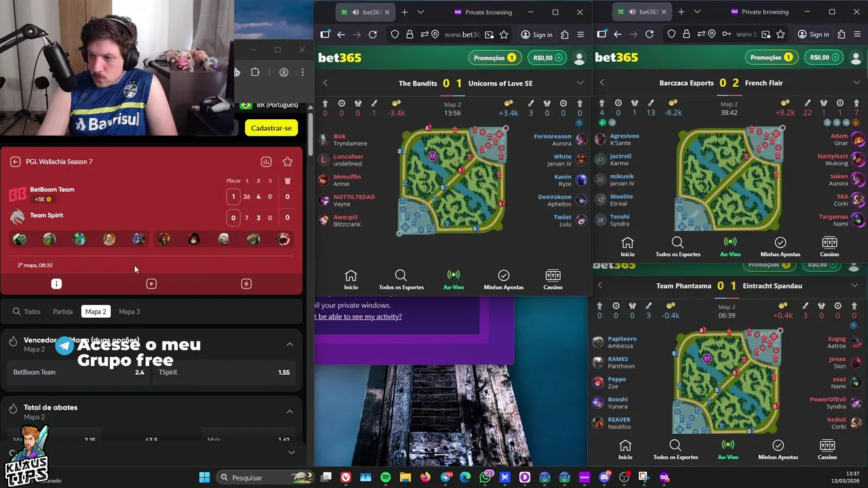The width and height of the screenshot is (868, 488).
Task: Click Sign in in the right browser
Action: [813, 35]
